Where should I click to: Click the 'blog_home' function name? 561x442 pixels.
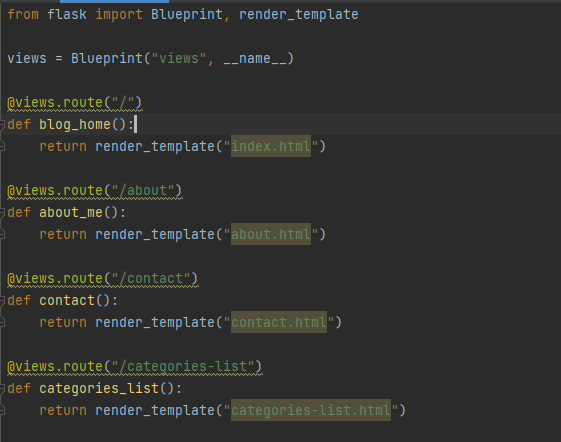[x=75, y=125]
